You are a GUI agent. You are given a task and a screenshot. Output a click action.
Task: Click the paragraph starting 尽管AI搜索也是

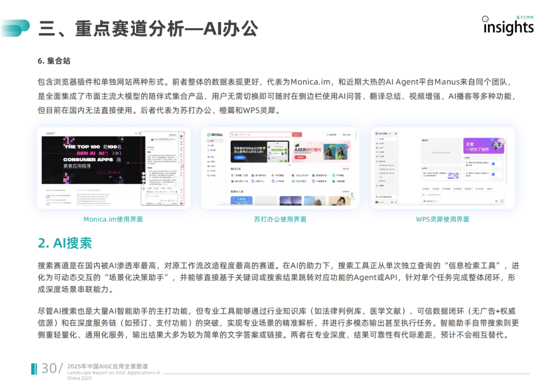[278, 323]
